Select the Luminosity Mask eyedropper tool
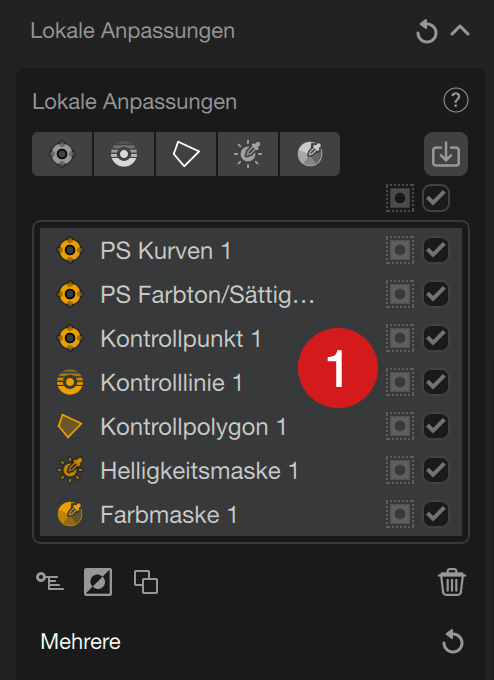 [248, 154]
